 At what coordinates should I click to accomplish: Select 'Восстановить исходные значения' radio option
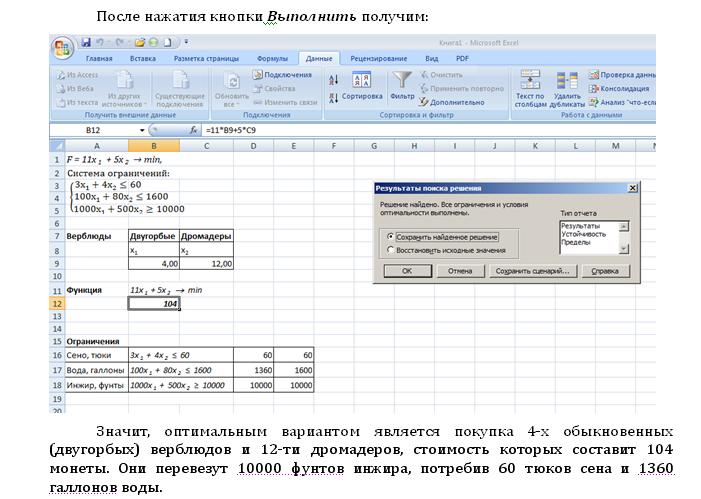pyautogui.click(x=391, y=250)
